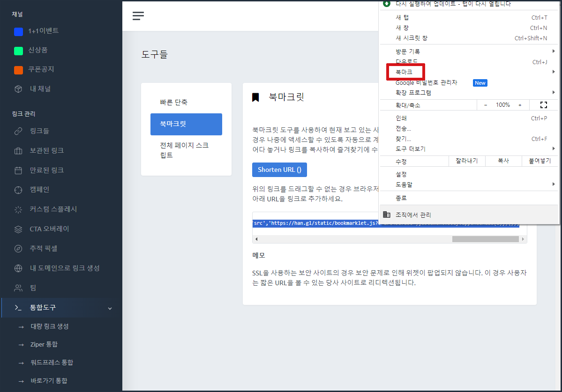Click the code box right scroll arrow
This screenshot has height=392, width=562.
pos(523,239)
